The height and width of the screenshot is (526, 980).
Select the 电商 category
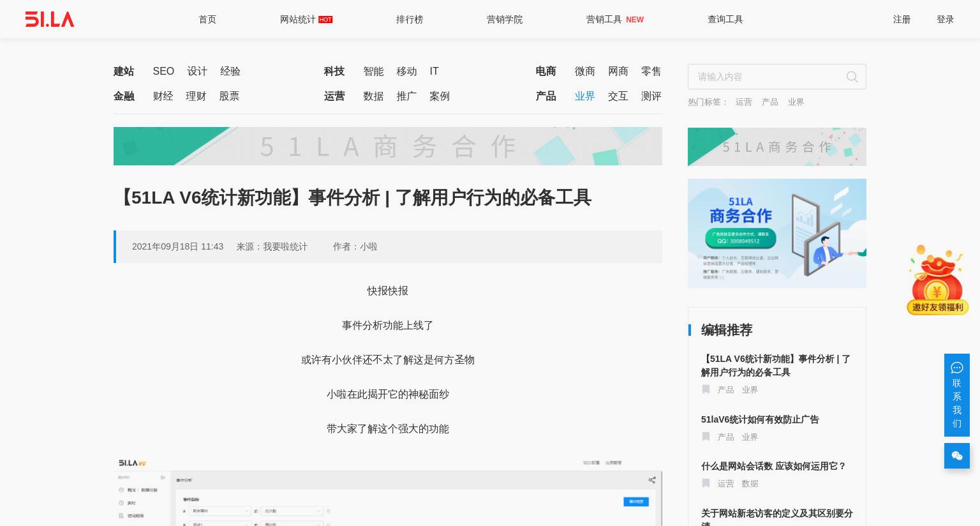pos(546,71)
